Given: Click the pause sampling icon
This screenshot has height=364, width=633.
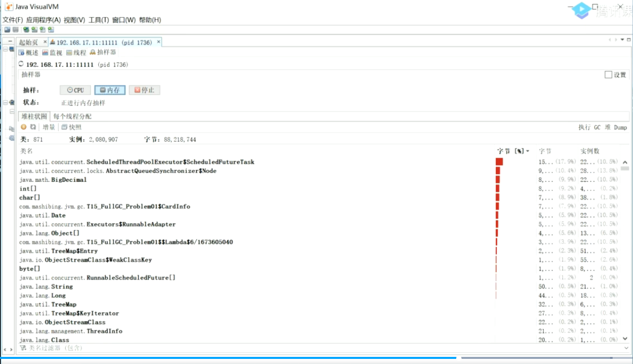Looking at the screenshot, I should tap(23, 127).
